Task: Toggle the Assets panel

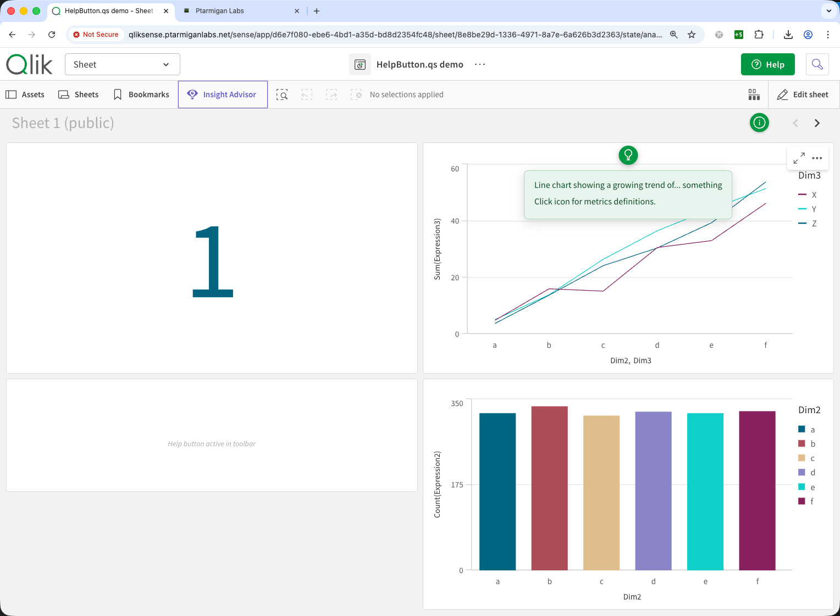Action: point(25,95)
